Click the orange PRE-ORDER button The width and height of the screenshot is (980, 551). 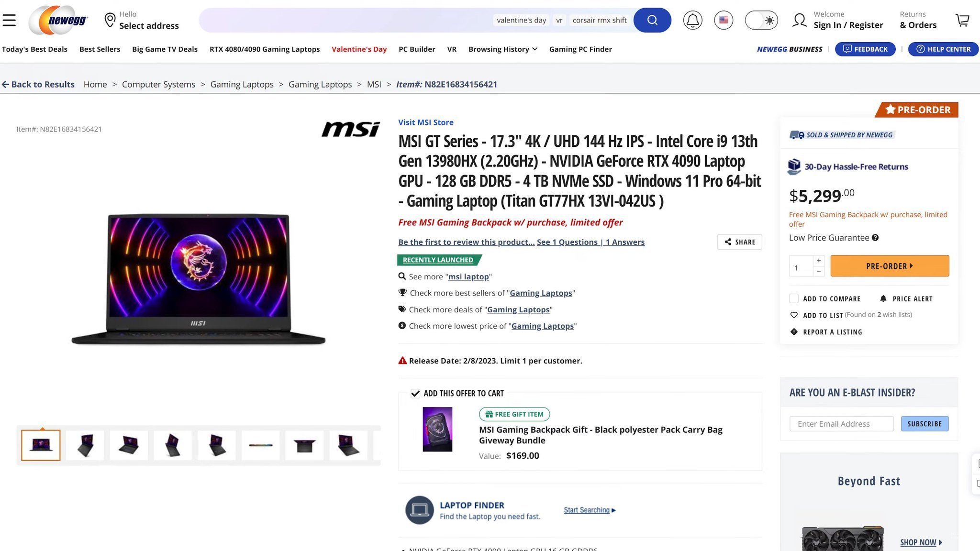coord(890,266)
